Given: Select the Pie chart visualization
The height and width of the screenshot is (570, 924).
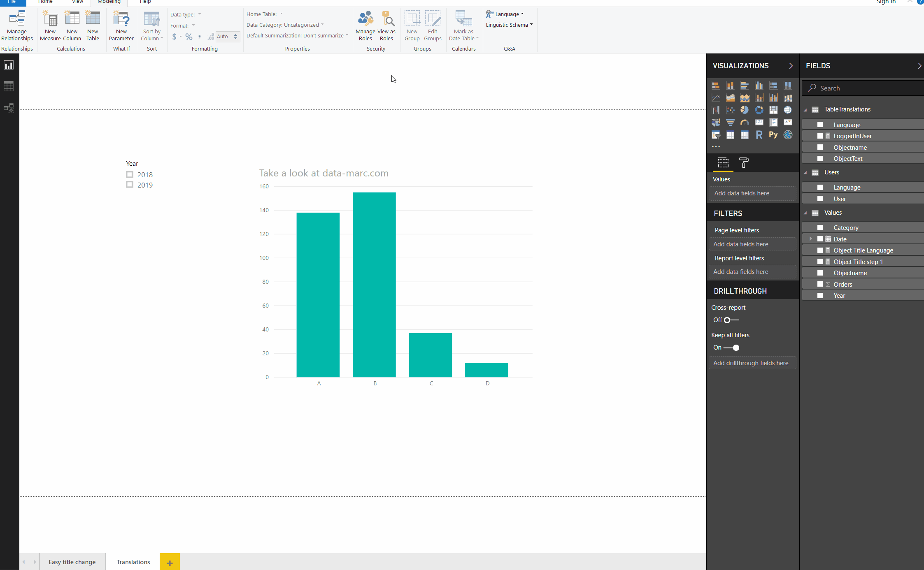Looking at the screenshot, I should 745,110.
